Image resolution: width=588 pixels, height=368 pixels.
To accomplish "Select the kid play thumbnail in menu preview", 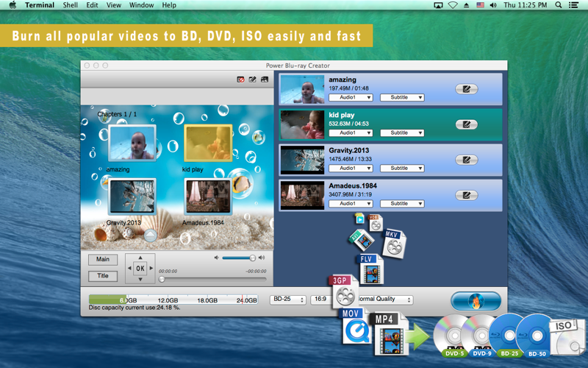I will click(x=208, y=143).
